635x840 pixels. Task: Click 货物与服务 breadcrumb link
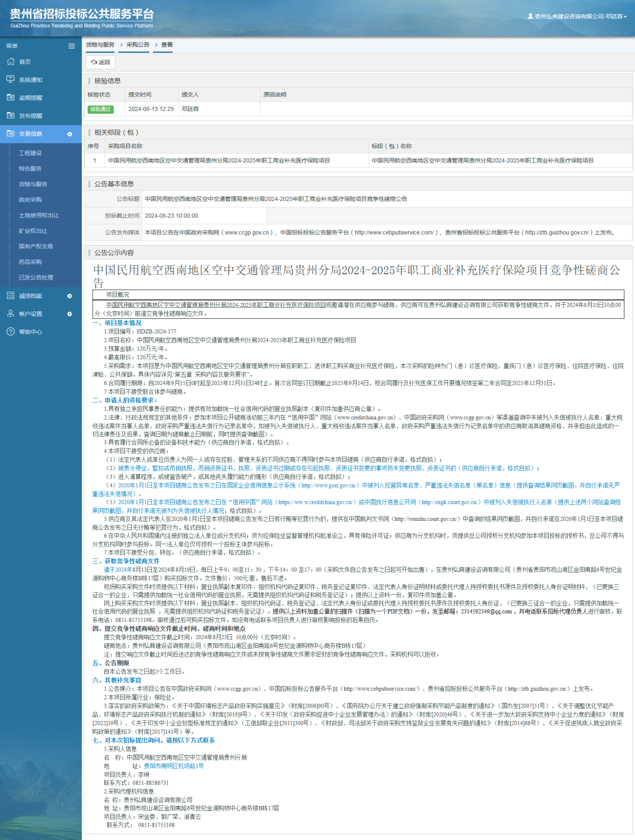pos(100,45)
